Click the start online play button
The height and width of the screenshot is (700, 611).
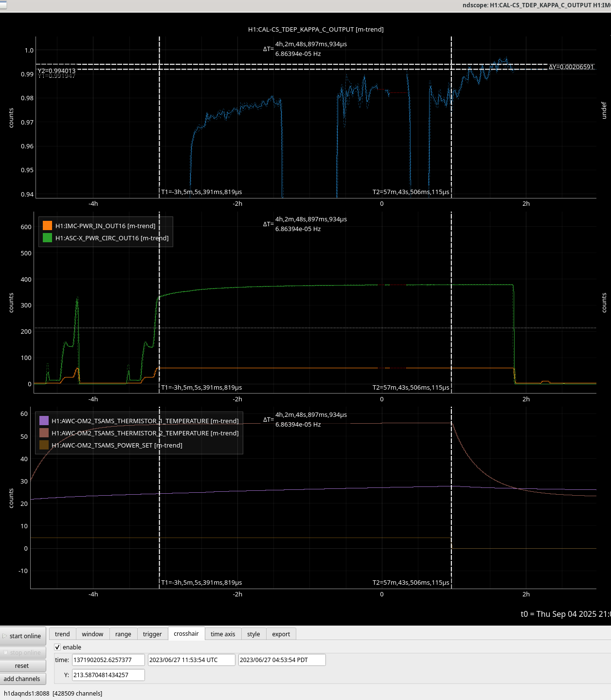[x=23, y=636]
